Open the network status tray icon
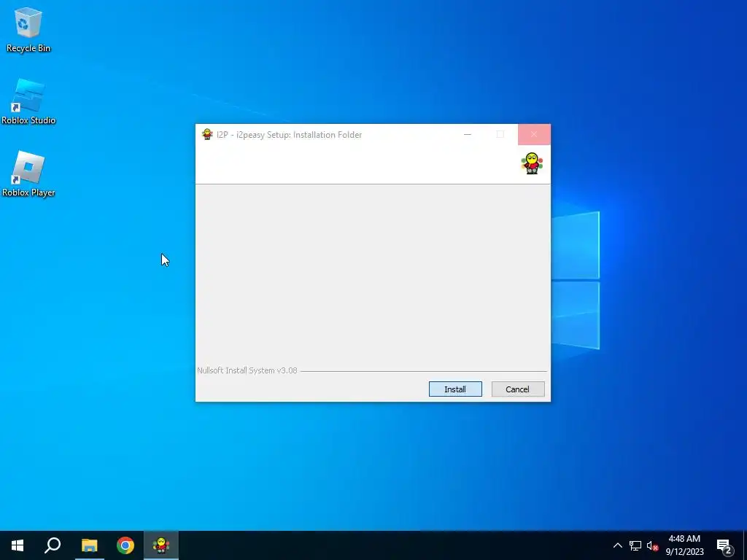This screenshot has width=747, height=560. [635, 545]
